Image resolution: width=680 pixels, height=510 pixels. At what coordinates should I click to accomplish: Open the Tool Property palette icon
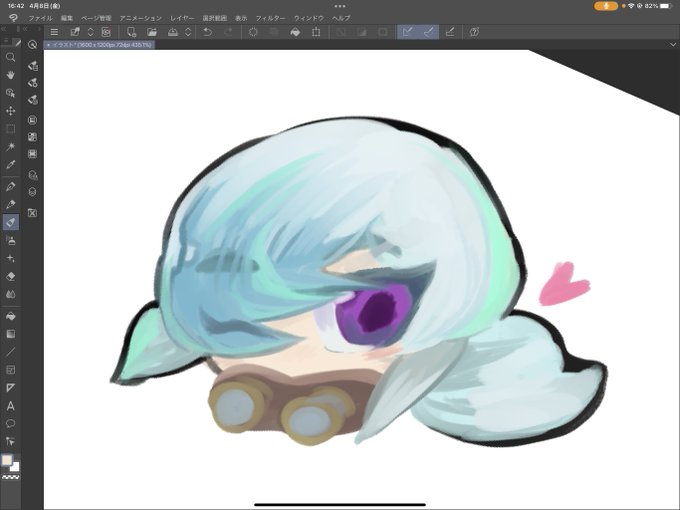33,82
